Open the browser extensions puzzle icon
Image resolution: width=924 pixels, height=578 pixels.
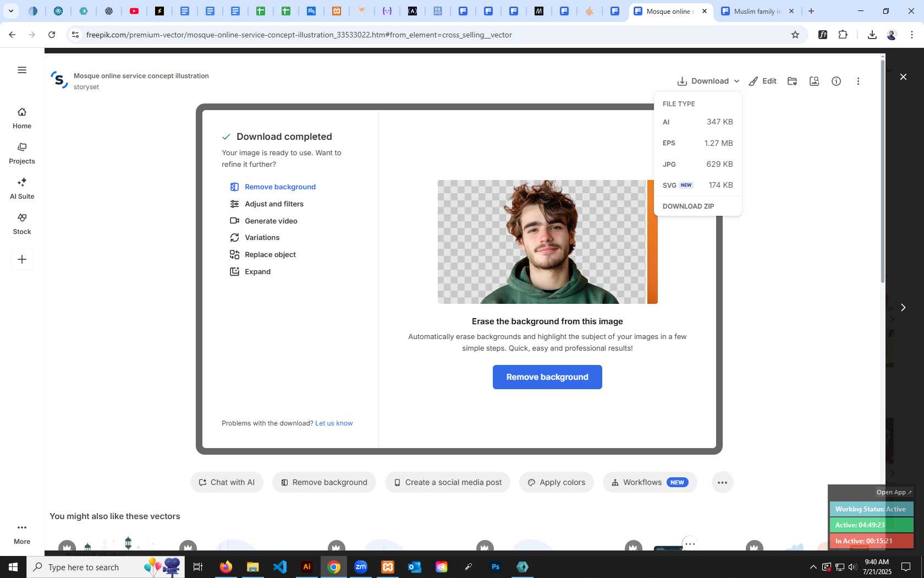point(843,35)
